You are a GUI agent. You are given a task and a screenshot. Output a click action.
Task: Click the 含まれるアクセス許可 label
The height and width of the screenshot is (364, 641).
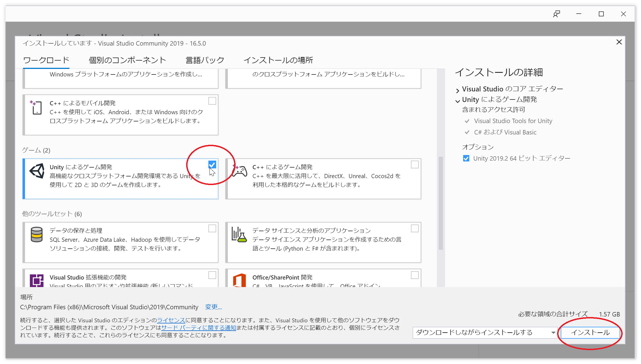[493, 109]
